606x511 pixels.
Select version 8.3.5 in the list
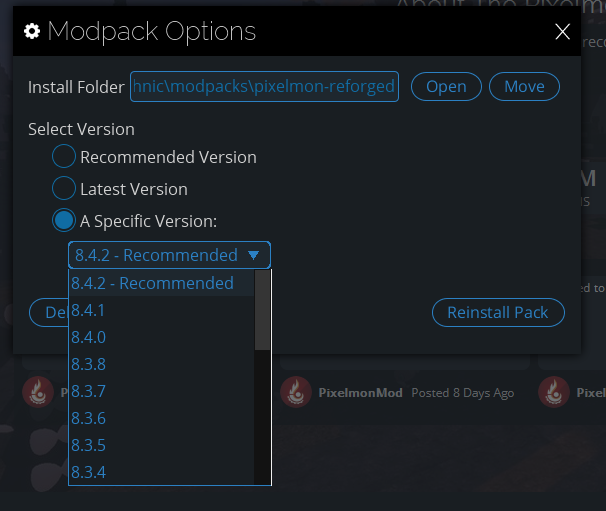pyautogui.click(x=162, y=445)
